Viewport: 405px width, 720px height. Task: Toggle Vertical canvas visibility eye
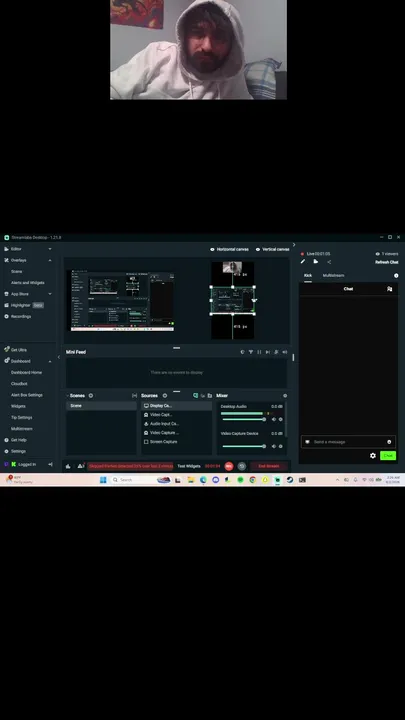(x=258, y=249)
